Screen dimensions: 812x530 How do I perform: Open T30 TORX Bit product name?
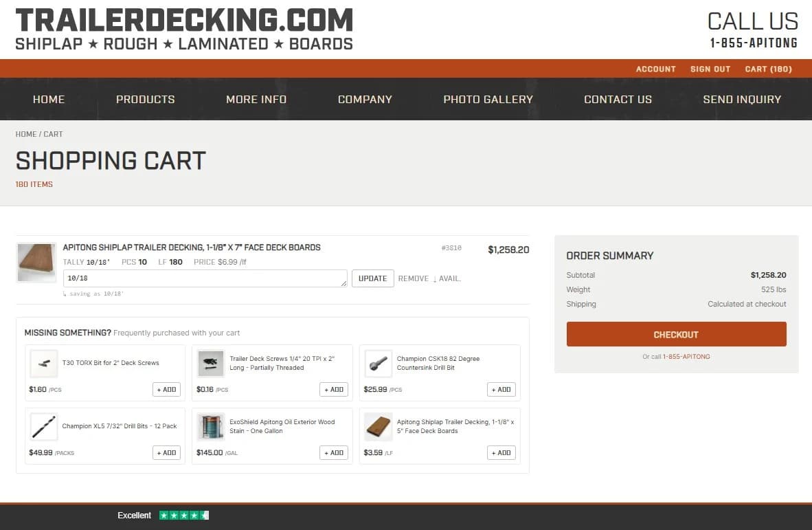click(111, 363)
